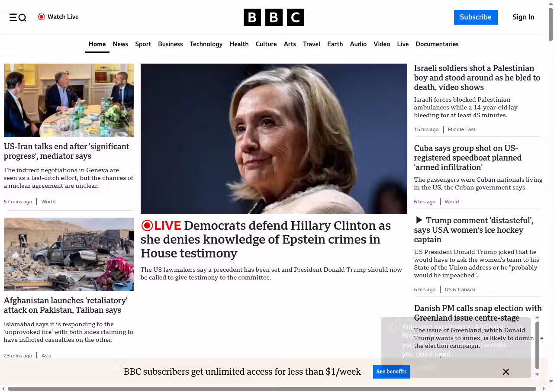Click the Subscribe button
The image size is (554, 392).
(x=475, y=17)
